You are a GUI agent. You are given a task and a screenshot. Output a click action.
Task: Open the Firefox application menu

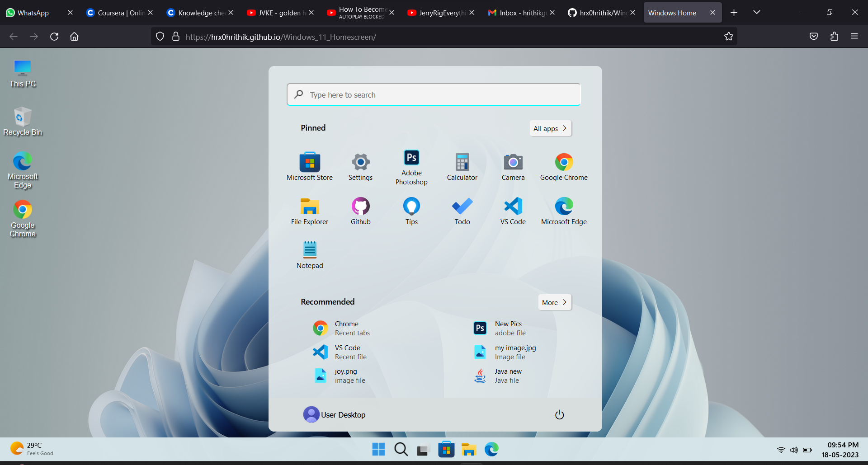854,37
